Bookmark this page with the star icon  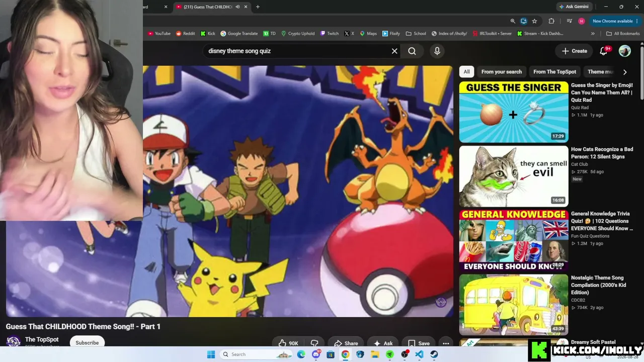[x=534, y=21]
